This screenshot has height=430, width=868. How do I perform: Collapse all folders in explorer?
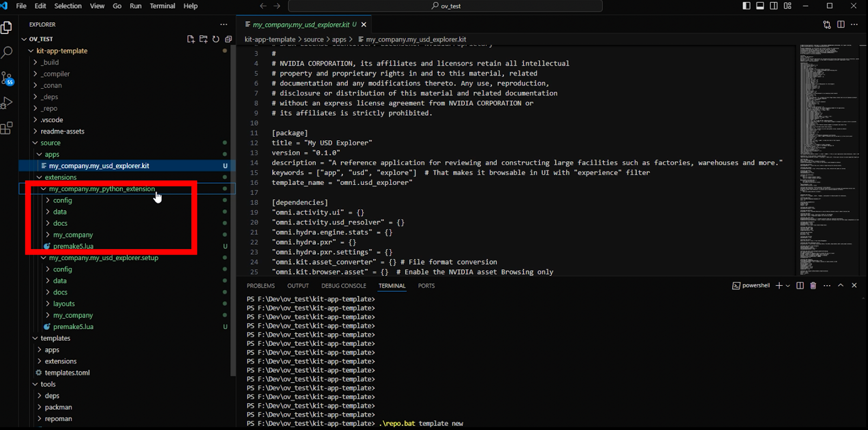(228, 39)
